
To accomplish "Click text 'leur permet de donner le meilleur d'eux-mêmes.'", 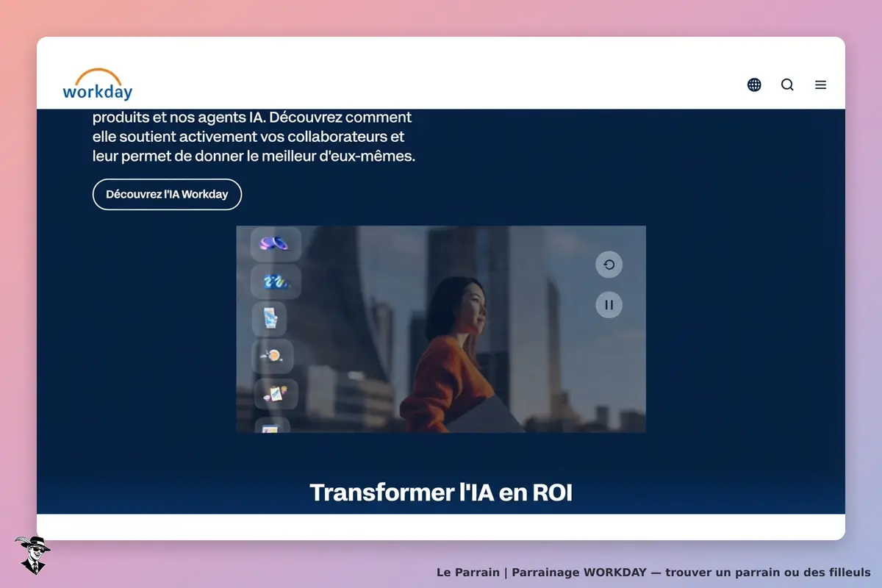I will tap(254, 156).
